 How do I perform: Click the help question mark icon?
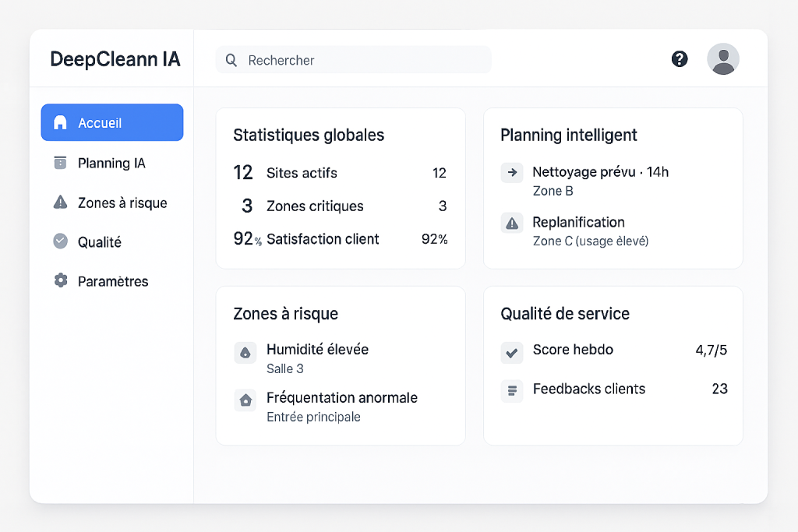[680, 59]
